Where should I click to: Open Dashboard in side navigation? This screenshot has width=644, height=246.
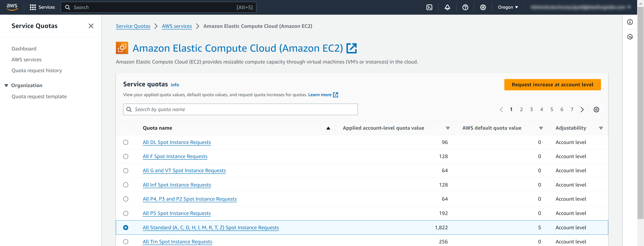24,49
